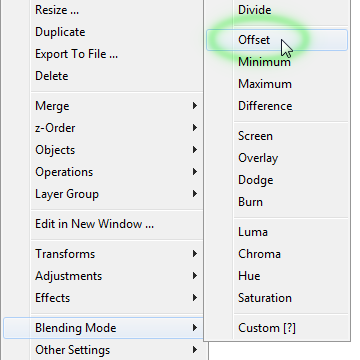Choose Screen blending mode
The height and width of the screenshot is (360, 360).
tap(277, 136)
